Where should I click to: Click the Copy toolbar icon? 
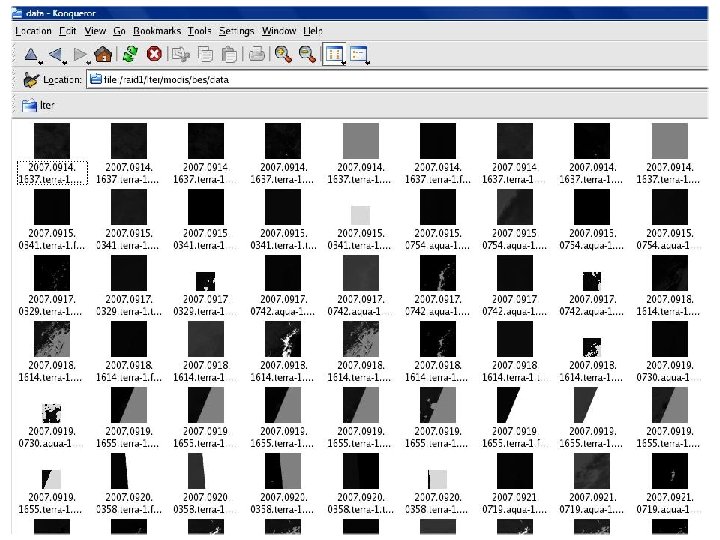pyautogui.click(x=205, y=55)
